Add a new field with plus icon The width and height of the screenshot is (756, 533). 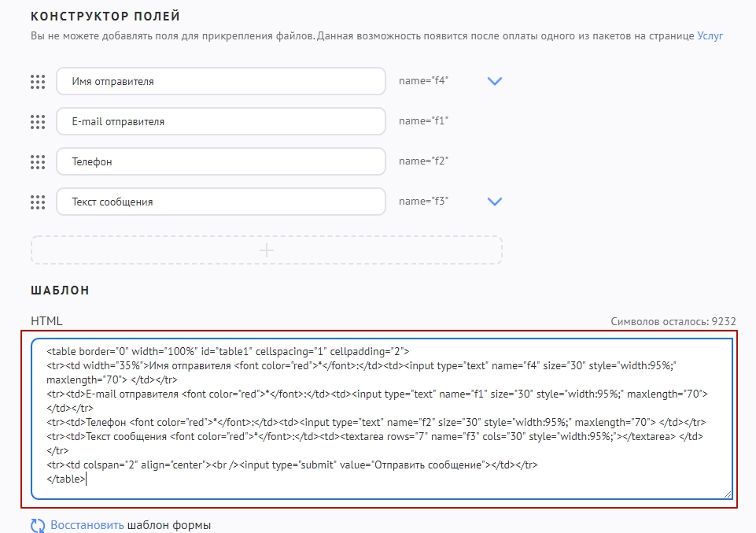[x=267, y=250]
